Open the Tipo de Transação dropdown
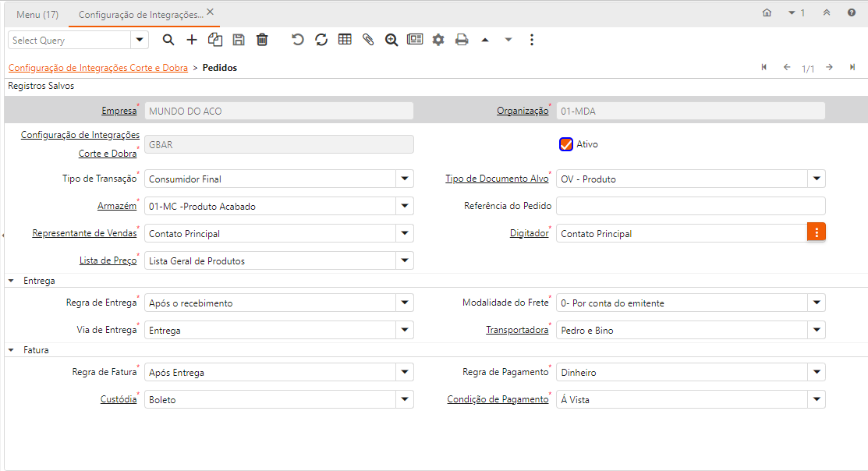The image size is (868, 471). (405, 179)
